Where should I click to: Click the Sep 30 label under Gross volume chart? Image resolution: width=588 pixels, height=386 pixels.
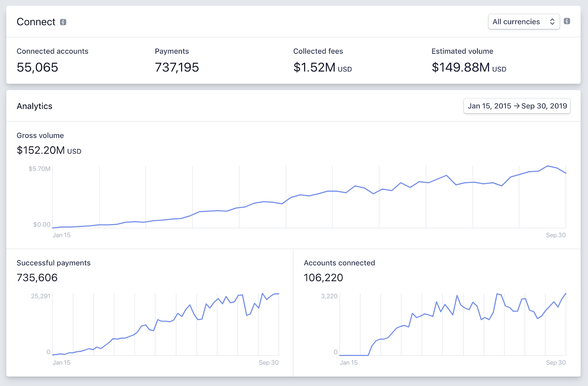tap(556, 235)
